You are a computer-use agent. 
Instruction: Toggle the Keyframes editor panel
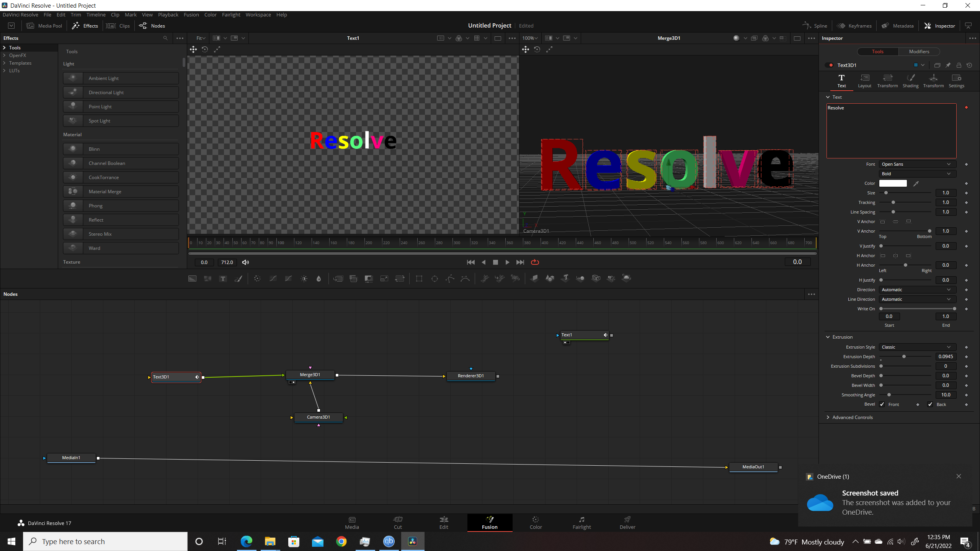[854, 26]
